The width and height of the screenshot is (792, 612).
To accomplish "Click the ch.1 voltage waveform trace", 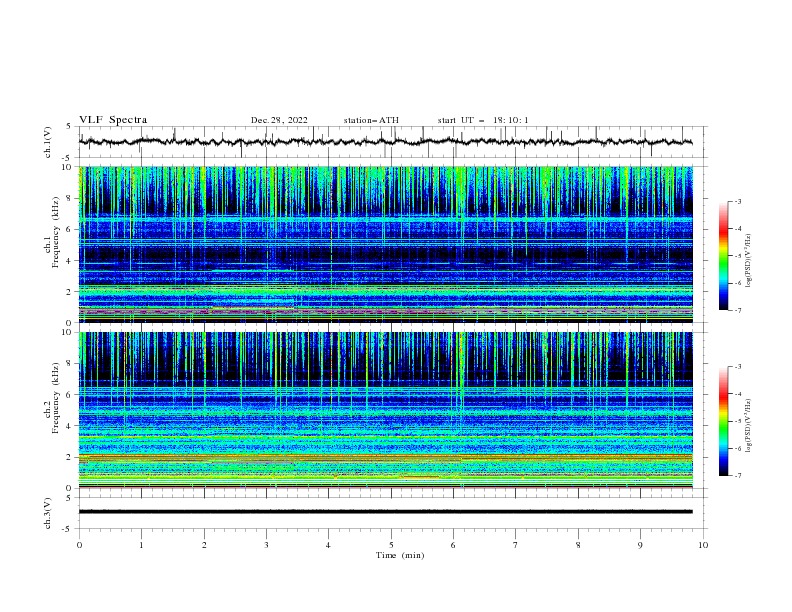I will point(386,142).
